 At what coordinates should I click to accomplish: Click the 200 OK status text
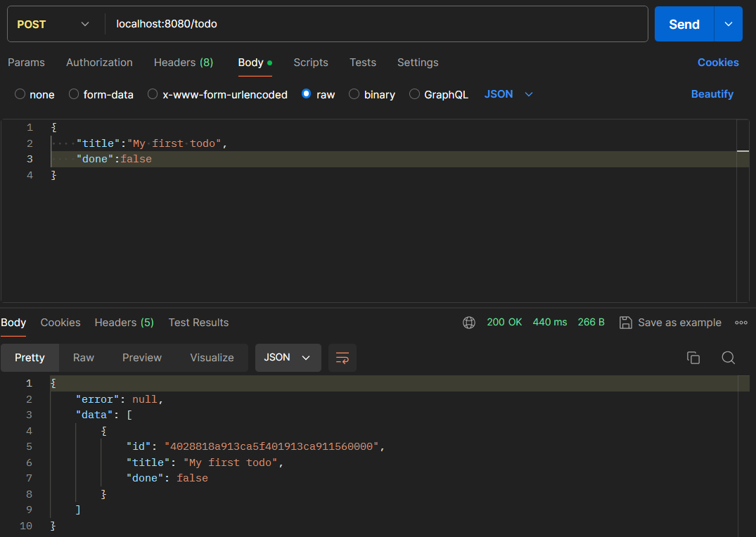(504, 322)
